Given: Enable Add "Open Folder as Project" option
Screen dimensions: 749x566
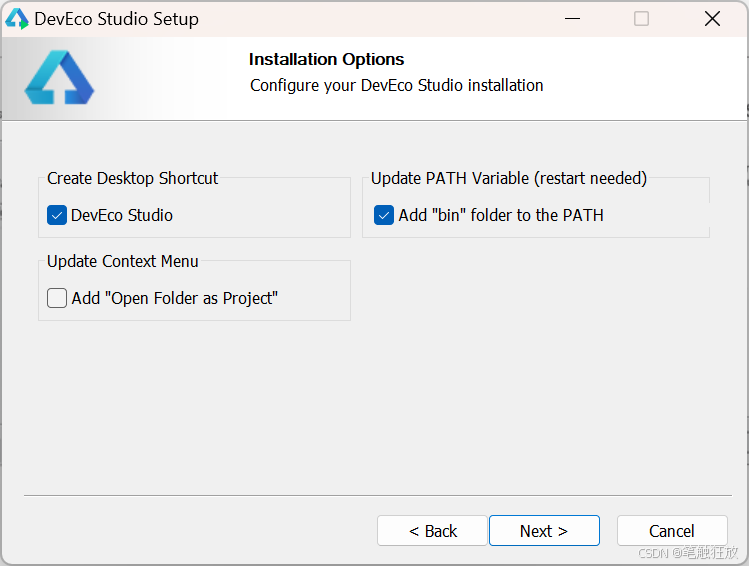Looking at the screenshot, I should (x=57, y=298).
